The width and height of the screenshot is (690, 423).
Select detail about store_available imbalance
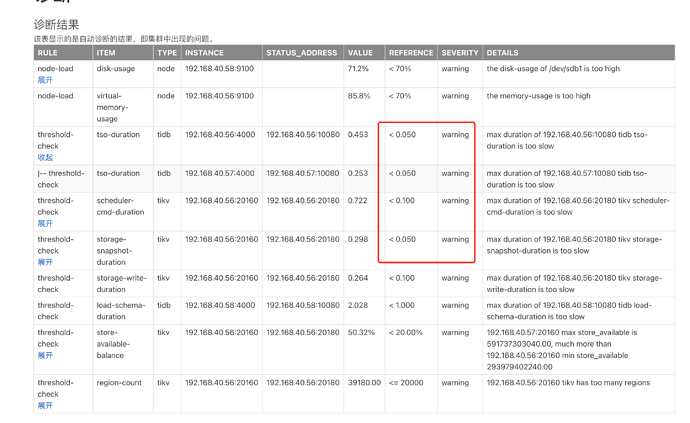tap(562, 350)
